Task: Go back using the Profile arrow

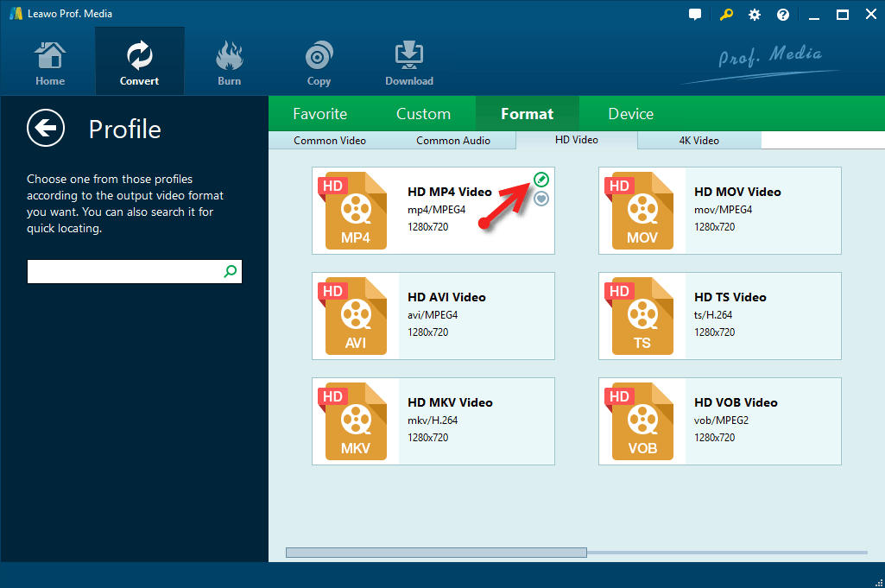Action: [x=46, y=128]
